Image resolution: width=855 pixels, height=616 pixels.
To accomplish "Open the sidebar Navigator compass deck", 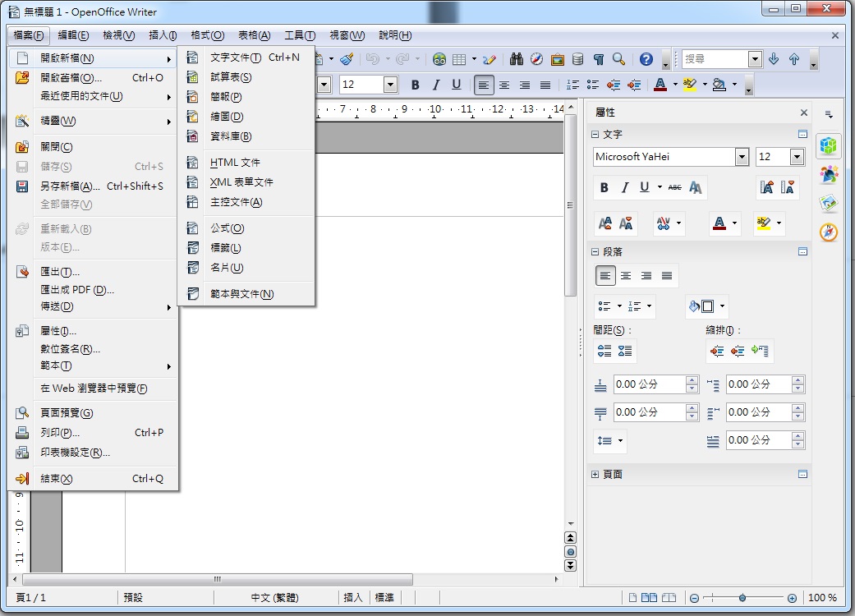I will 829,232.
